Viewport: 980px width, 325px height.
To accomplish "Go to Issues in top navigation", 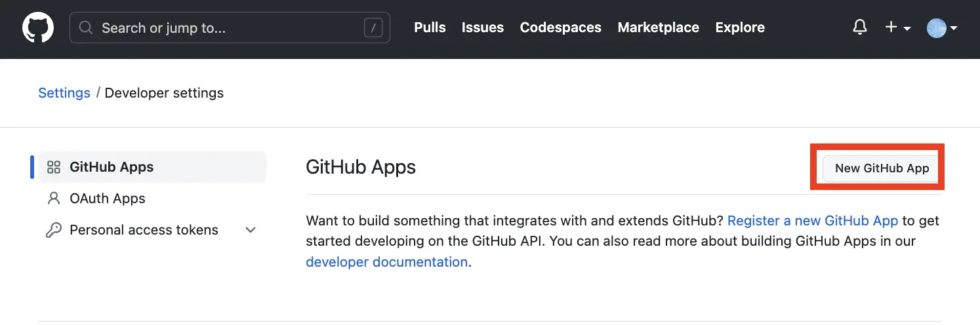I will click(483, 28).
